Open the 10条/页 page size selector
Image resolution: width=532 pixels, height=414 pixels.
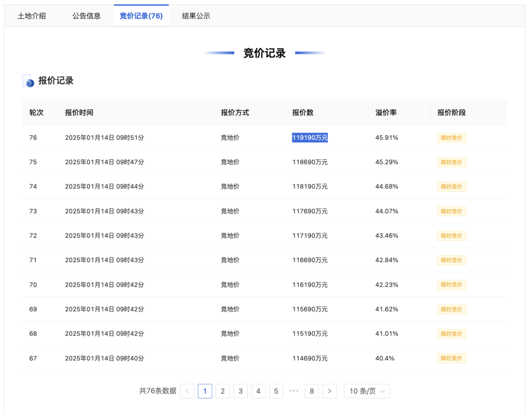366,391
